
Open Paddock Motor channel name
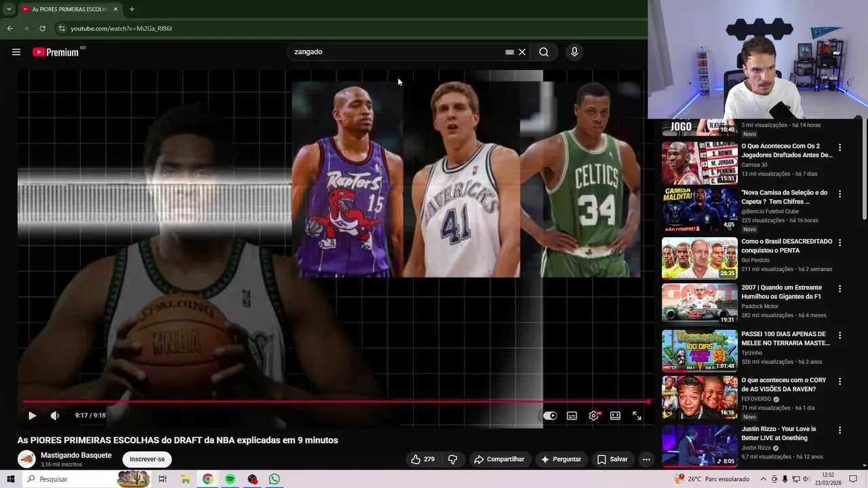click(759, 306)
